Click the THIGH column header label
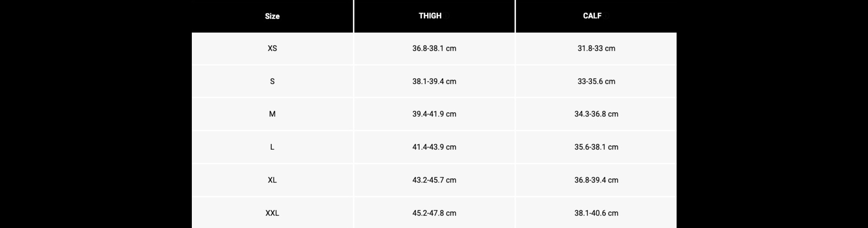Image resolution: width=868 pixels, height=228 pixels. pos(430,16)
